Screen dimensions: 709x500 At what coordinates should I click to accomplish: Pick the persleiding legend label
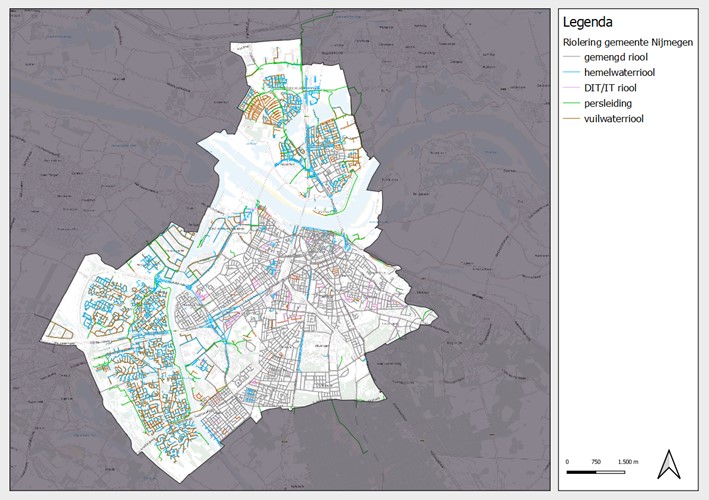[608, 103]
